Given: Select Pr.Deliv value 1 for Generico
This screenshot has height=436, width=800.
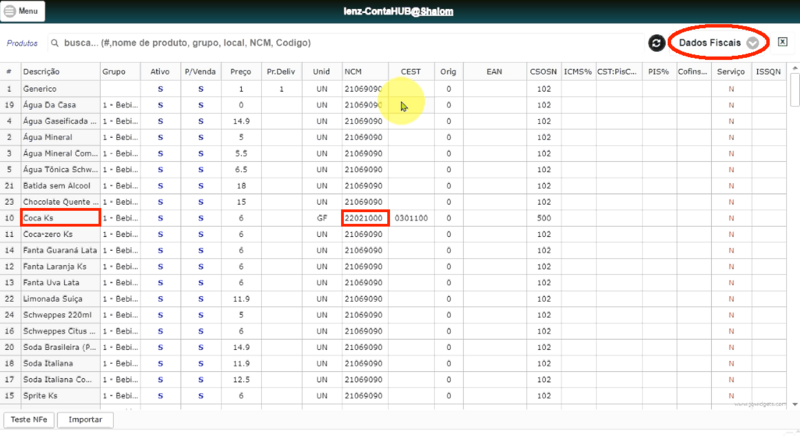Looking at the screenshot, I should coord(281,89).
